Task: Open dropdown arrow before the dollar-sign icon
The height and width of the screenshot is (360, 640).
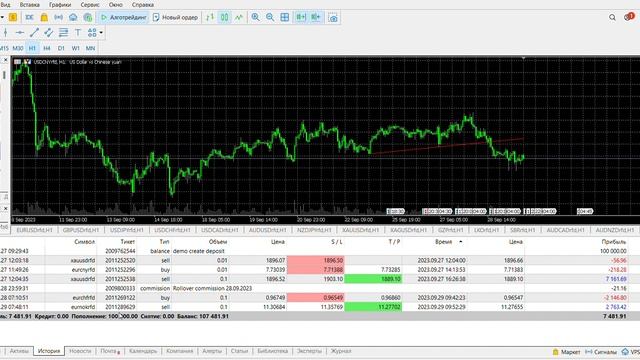Action: click(2, 17)
